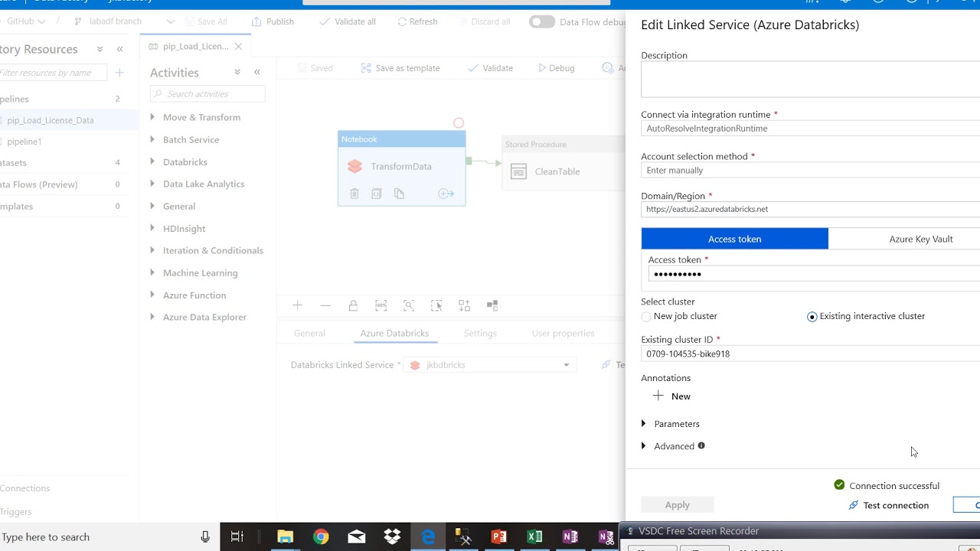The image size is (980, 551).
Task: Close the pip_Load_License tab
Action: click(x=238, y=47)
